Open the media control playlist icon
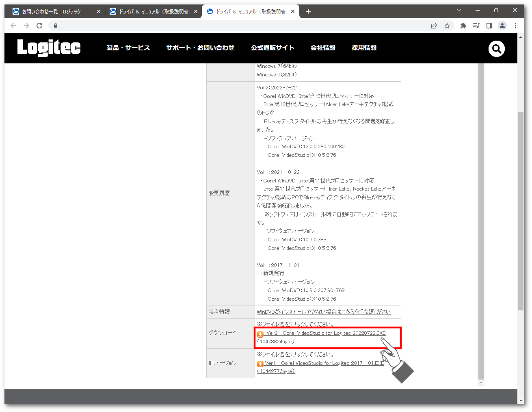 476,26
